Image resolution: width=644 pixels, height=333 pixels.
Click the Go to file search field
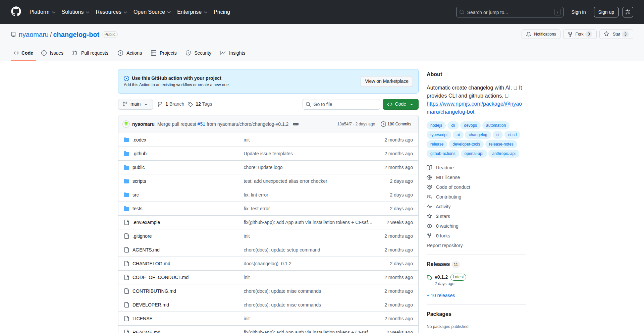pos(341,104)
